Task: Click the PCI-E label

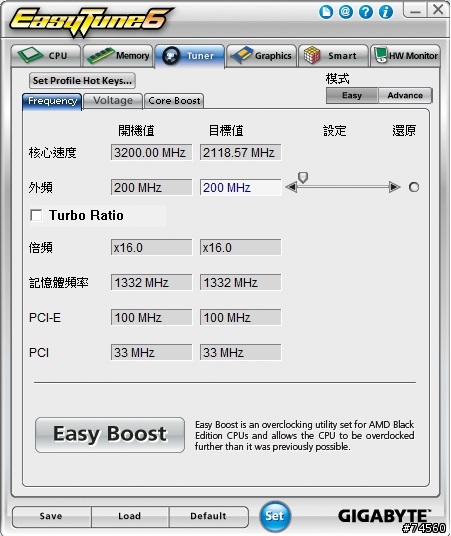Action: [x=45, y=318]
